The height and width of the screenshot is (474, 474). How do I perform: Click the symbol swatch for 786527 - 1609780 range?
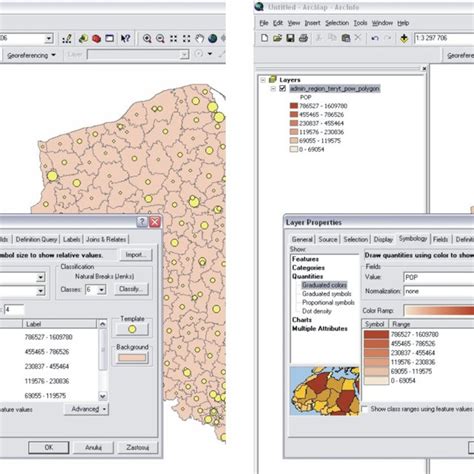pos(376,334)
